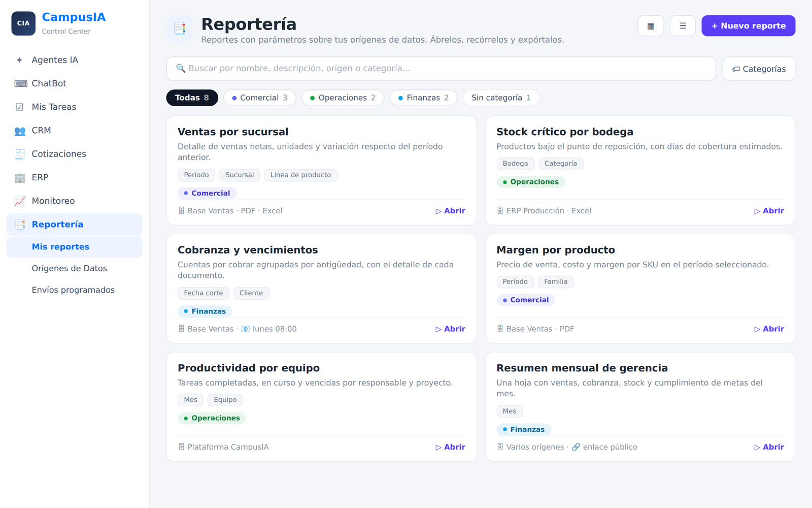Focus the report search field
The width and height of the screenshot is (812, 508).
click(441, 69)
